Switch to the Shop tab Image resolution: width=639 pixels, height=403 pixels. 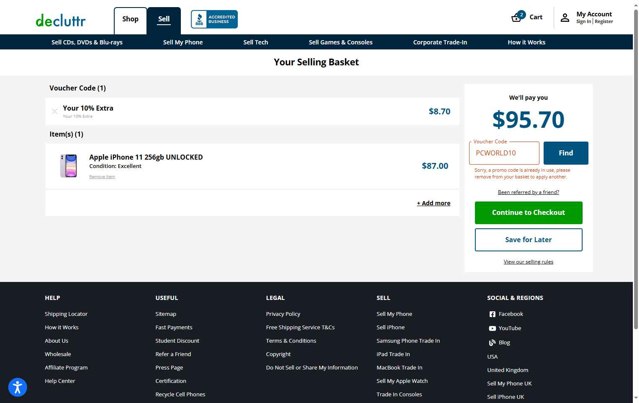point(130,19)
